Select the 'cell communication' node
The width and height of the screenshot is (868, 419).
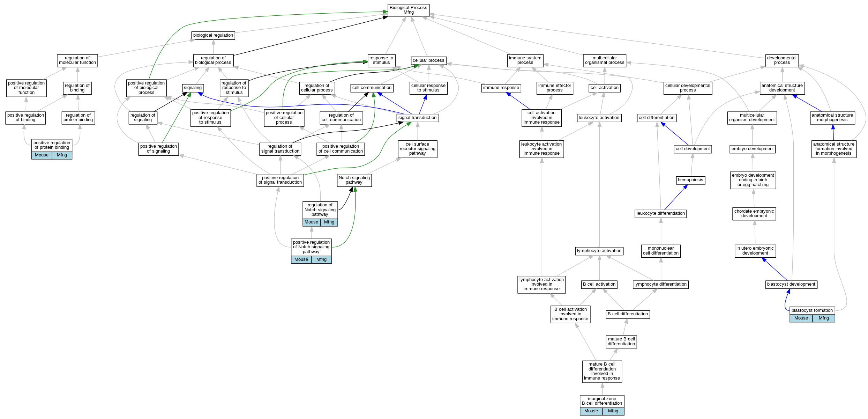pyautogui.click(x=372, y=88)
